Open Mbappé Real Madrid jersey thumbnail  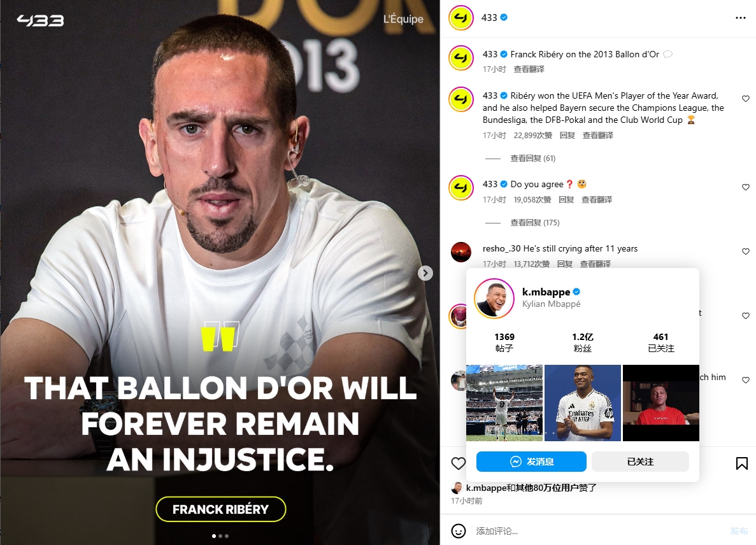coord(582,403)
